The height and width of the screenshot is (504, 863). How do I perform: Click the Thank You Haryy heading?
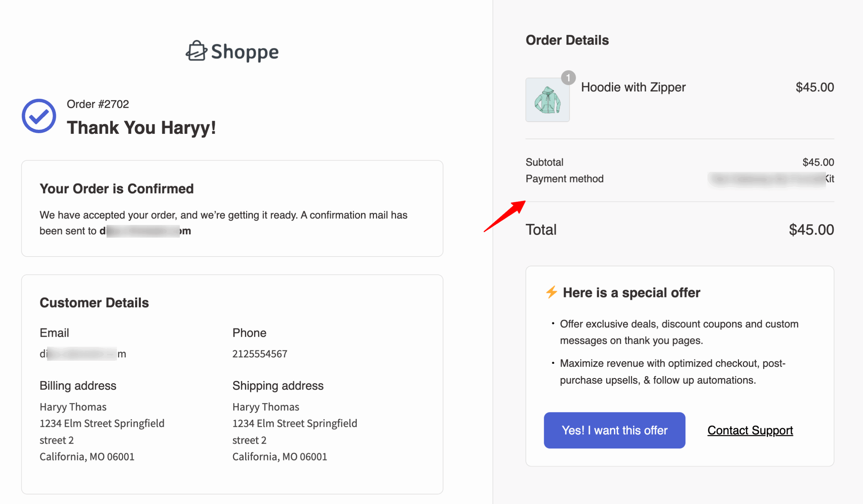(141, 128)
